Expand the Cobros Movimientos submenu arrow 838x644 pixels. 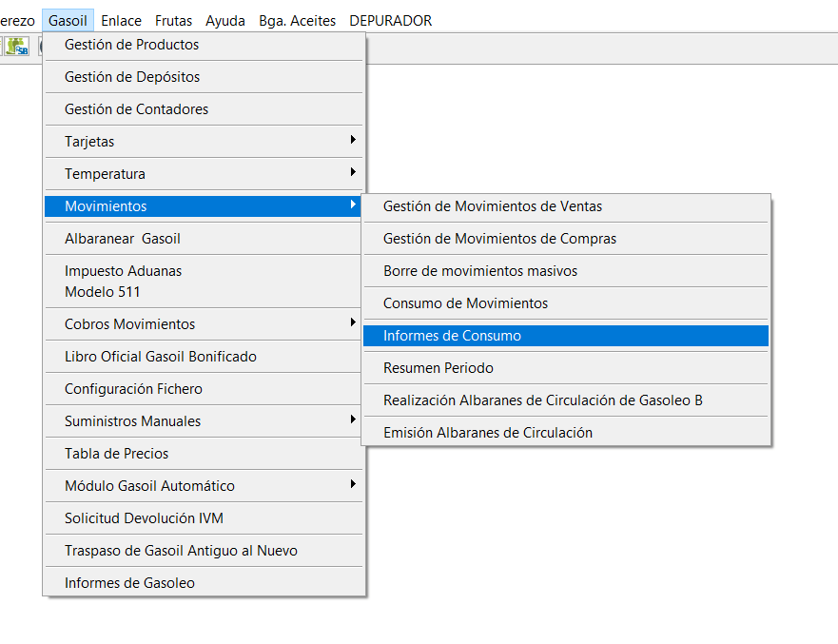[x=354, y=323]
